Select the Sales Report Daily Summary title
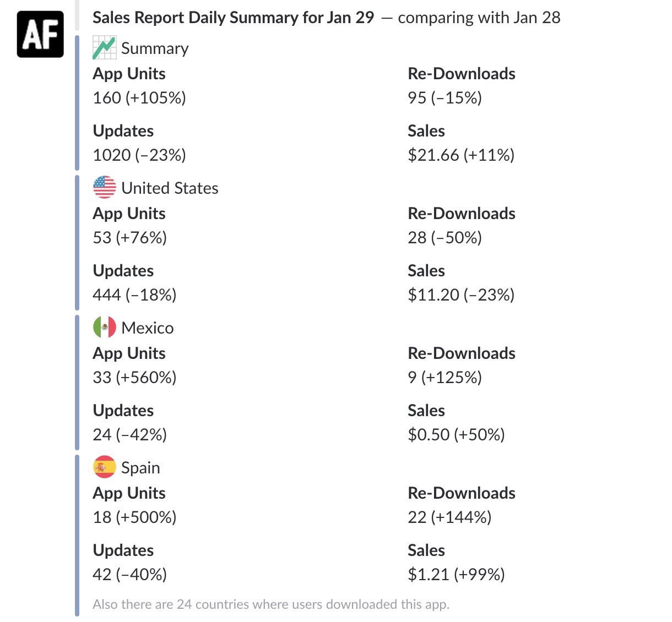Viewport: 672px width, 622px height. [x=233, y=18]
